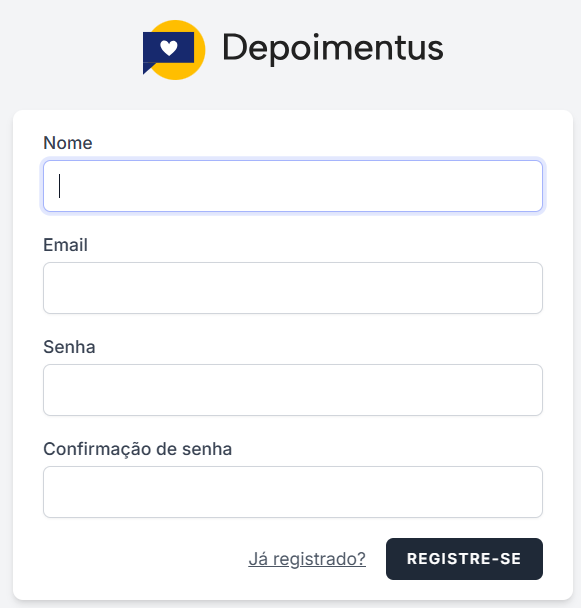Screen dimensions: 581x608
Task: Click the Confirmação de senha label
Action: point(137,449)
